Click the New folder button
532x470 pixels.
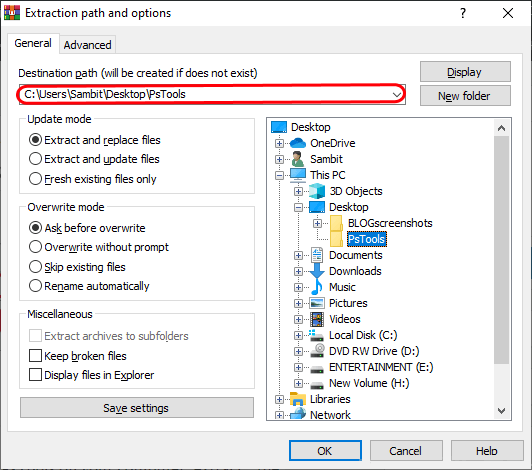(x=465, y=96)
